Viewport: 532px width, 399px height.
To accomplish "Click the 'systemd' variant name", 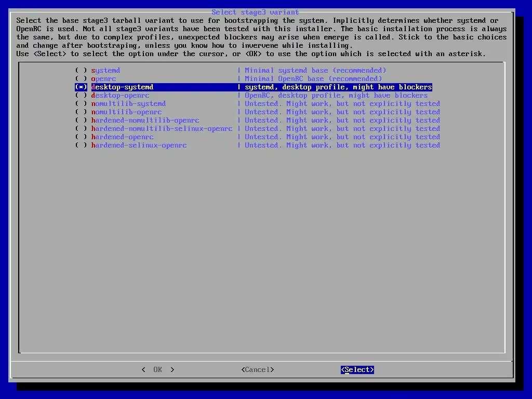I will point(105,70).
